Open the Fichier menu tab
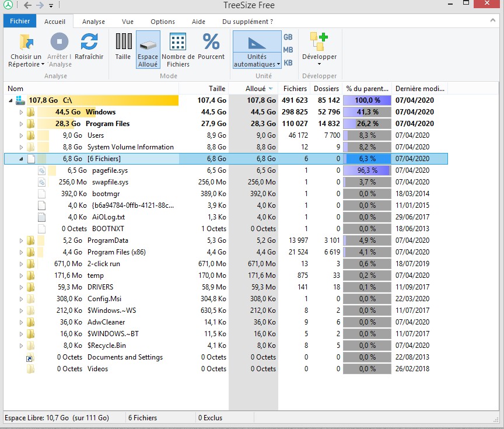The width and height of the screenshot is (504, 429). coord(20,21)
